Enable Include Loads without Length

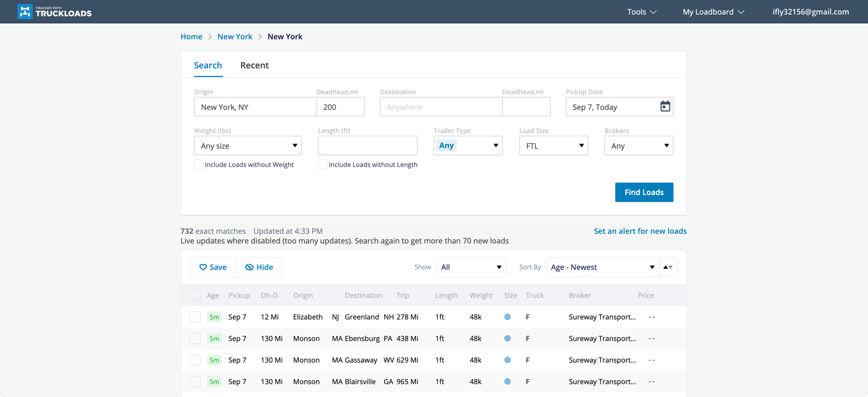point(322,165)
